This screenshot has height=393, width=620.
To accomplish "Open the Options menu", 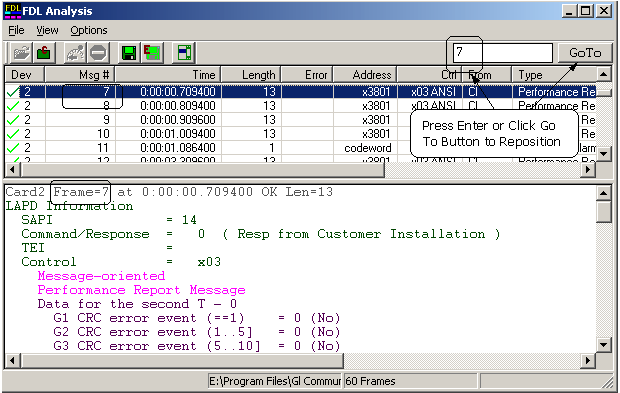I will pos(89,30).
